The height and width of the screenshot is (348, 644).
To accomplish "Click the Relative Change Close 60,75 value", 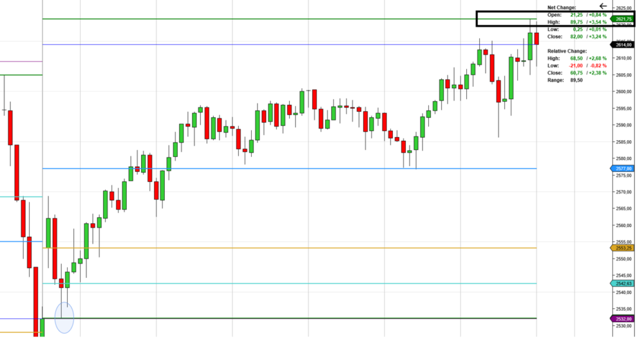I will click(x=576, y=73).
